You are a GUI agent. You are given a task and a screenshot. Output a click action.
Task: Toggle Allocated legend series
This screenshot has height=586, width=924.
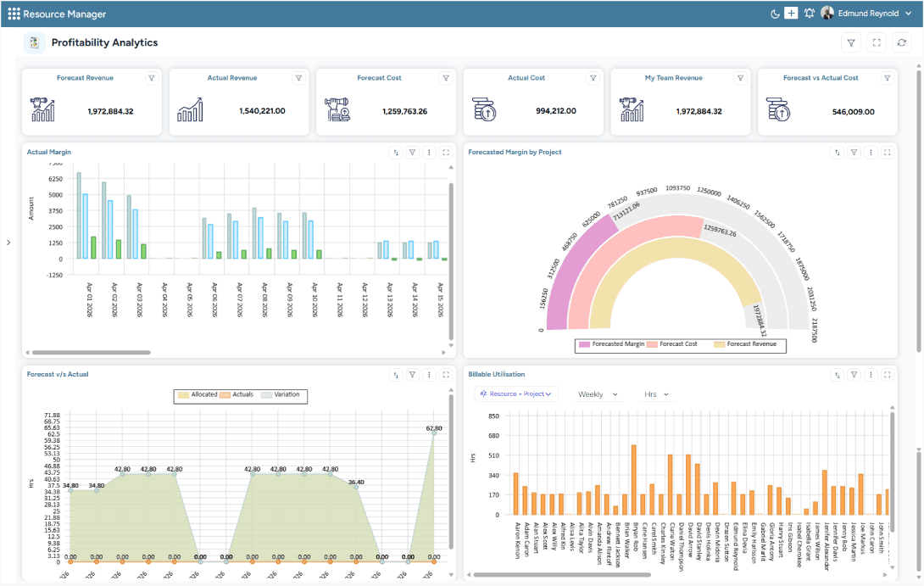(x=198, y=395)
